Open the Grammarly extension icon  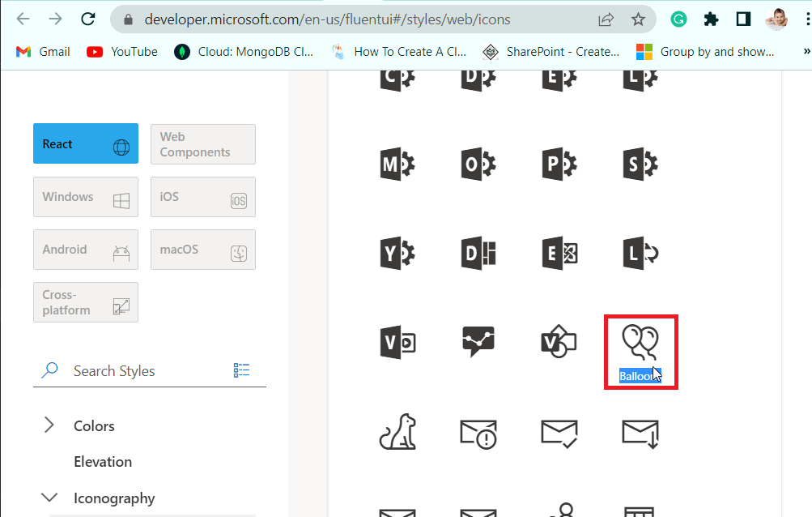tap(678, 19)
